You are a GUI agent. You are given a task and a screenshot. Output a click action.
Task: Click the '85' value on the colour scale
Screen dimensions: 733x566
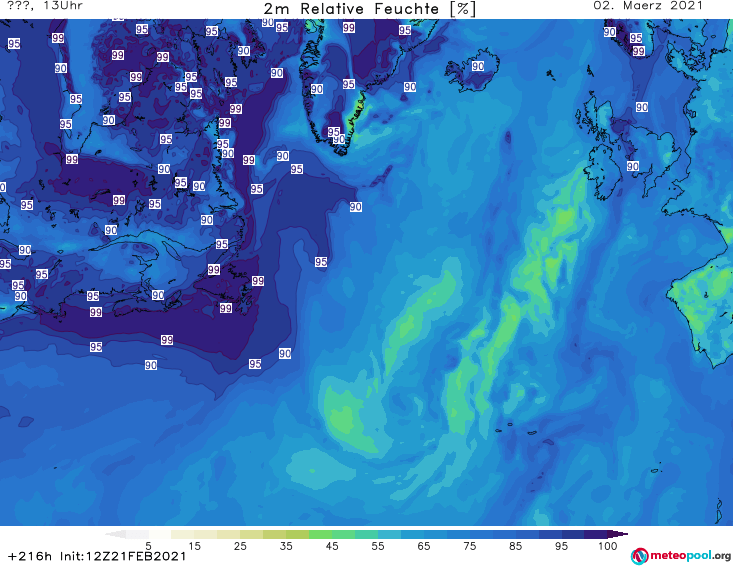coord(516,546)
